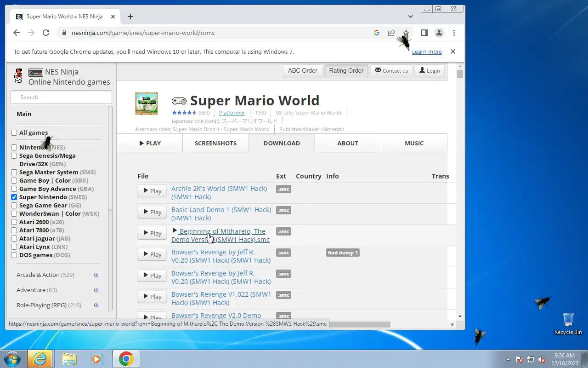Image resolution: width=588 pixels, height=368 pixels.
Task: Download Archie 2K's World ROM link
Action: (x=219, y=193)
